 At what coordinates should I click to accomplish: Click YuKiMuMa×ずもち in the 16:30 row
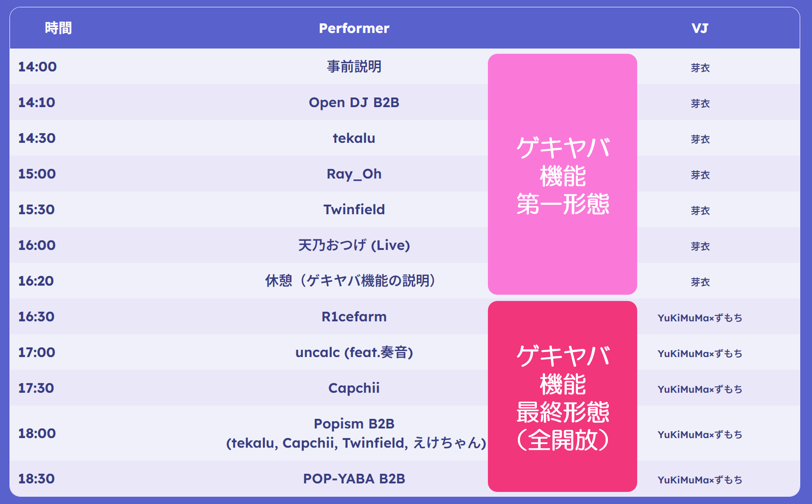pyautogui.click(x=700, y=318)
